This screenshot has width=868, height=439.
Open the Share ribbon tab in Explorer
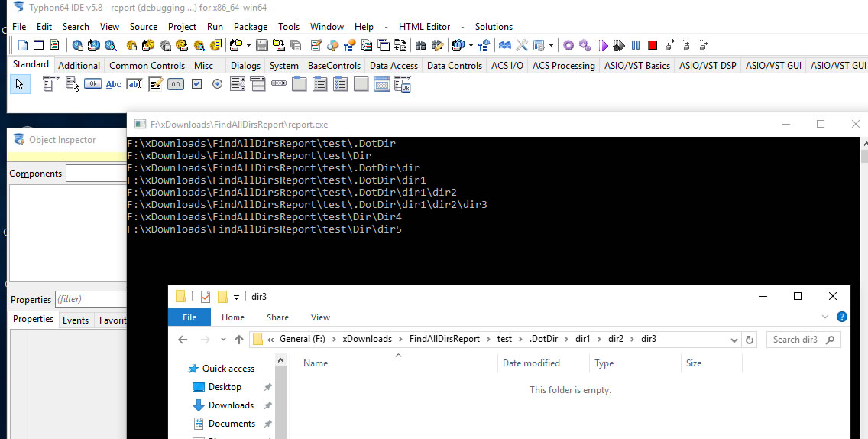[x=277, y=317]
